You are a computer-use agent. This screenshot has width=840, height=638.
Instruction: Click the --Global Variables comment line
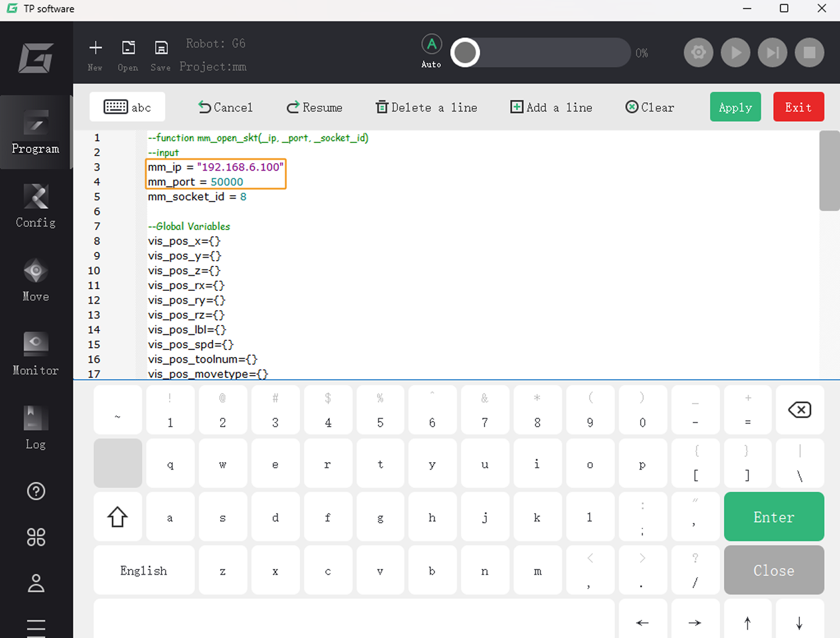point(189,226)
